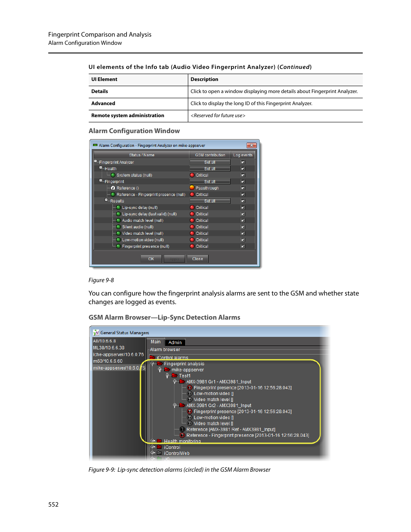Click the GSM contribution column header

click(210, 155)
